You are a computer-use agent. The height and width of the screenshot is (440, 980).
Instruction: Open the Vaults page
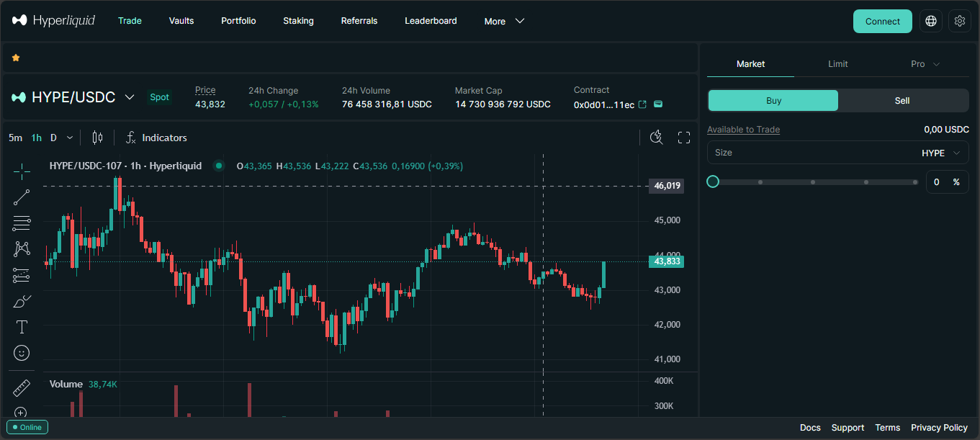(x=181, y=21)
